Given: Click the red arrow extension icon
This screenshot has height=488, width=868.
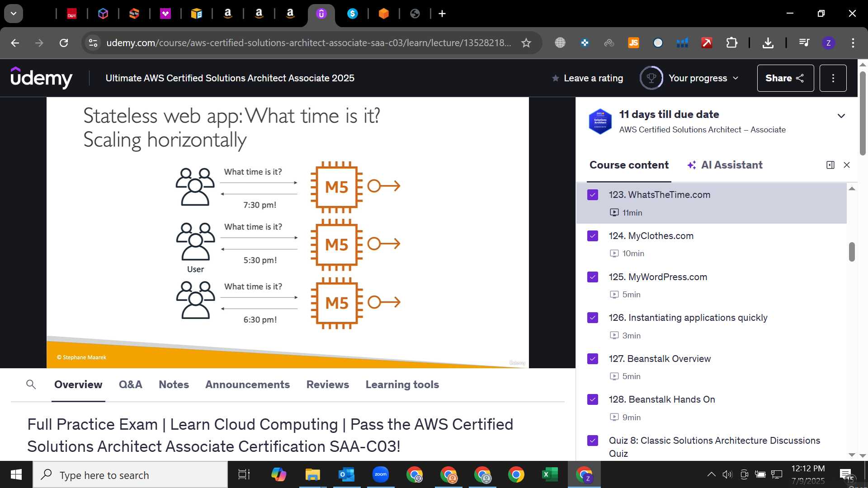Looking at the screenshot, I should 707,43.
